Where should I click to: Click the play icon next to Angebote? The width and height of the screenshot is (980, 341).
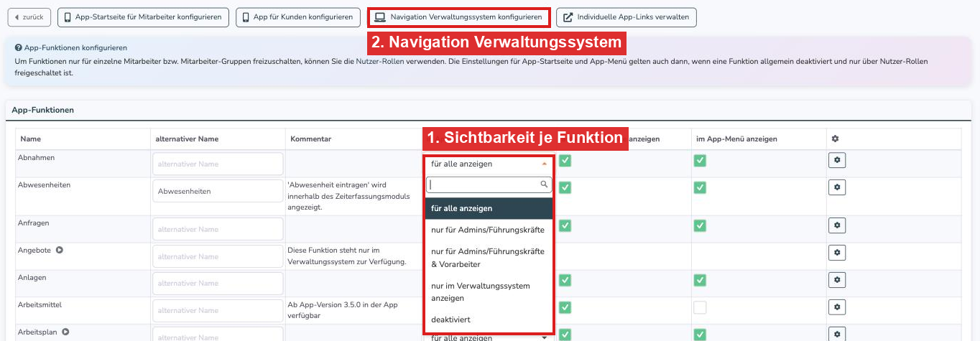(60, 250)
